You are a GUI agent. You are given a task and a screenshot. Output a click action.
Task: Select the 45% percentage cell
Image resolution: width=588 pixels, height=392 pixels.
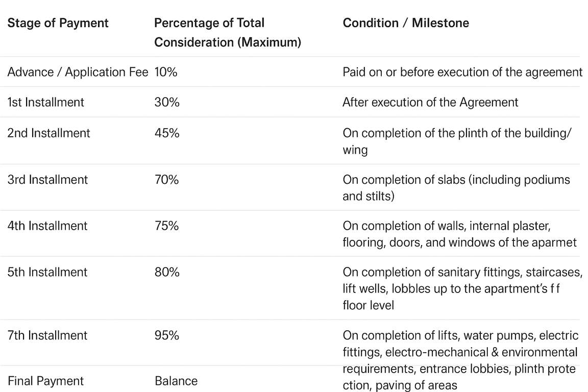click(x=167, y=133)
